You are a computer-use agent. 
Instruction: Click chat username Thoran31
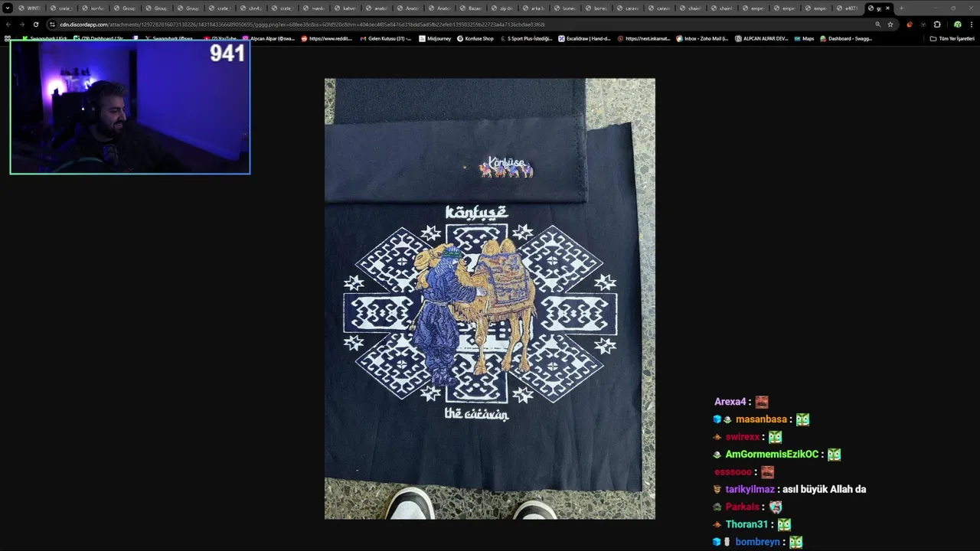[746, 525]
